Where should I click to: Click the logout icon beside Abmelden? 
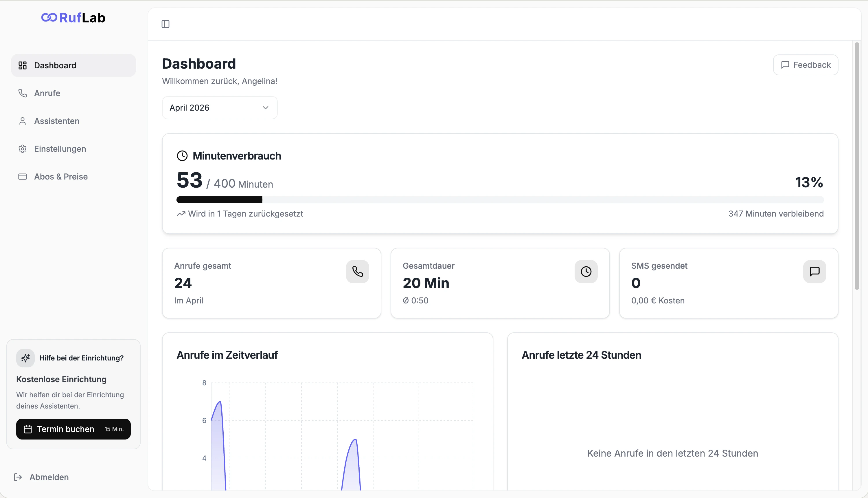click(18, 477)
